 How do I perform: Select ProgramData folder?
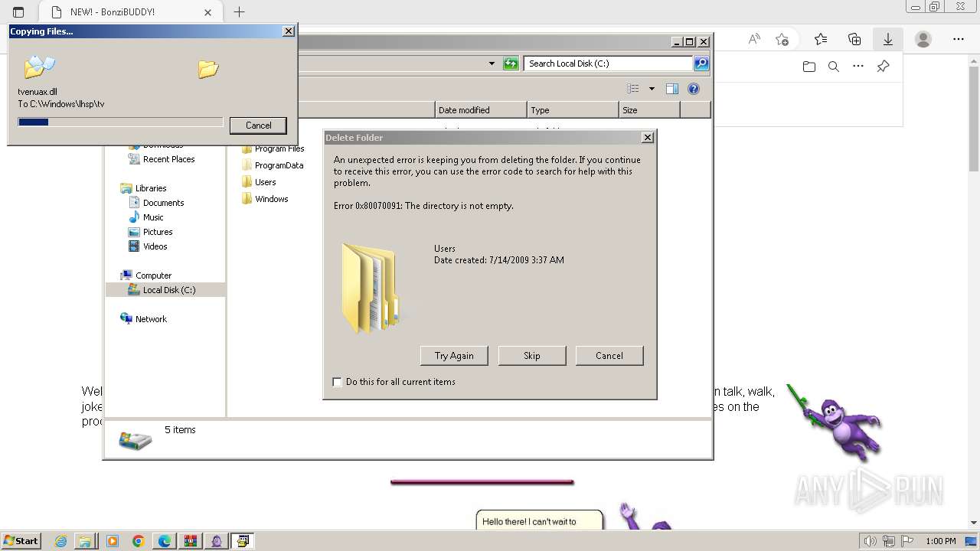[273, 165]
